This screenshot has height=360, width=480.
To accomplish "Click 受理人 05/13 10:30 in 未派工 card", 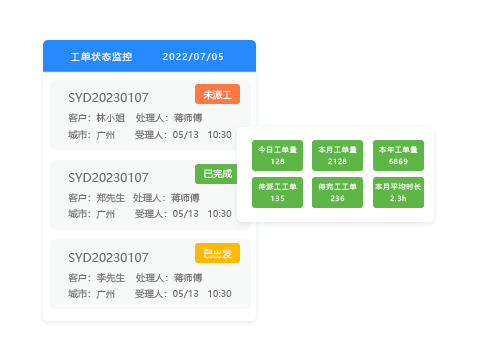I will [x=183, y=135].
